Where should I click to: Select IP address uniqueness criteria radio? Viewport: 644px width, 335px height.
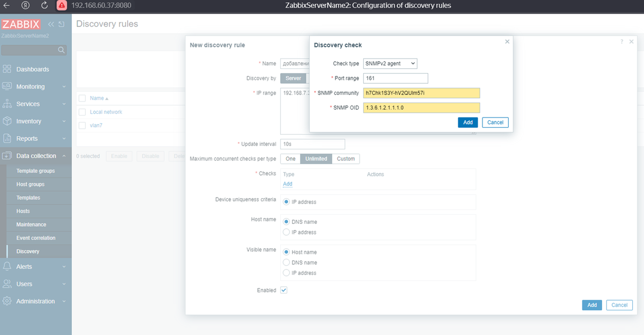[x=286, y=202]
